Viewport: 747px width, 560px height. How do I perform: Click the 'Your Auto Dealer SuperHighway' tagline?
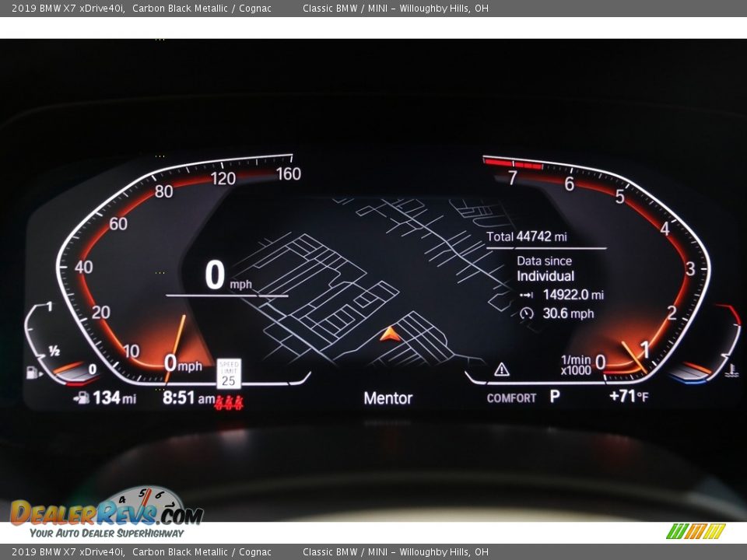click(x=107, y=534)
